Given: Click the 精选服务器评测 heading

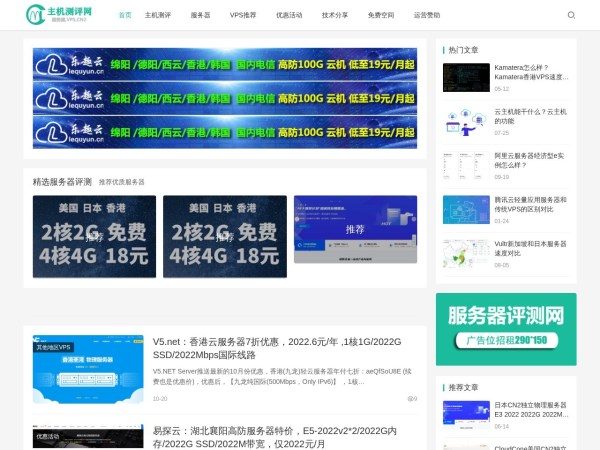Looking at the screenshot, I should (x=62, y=182).
